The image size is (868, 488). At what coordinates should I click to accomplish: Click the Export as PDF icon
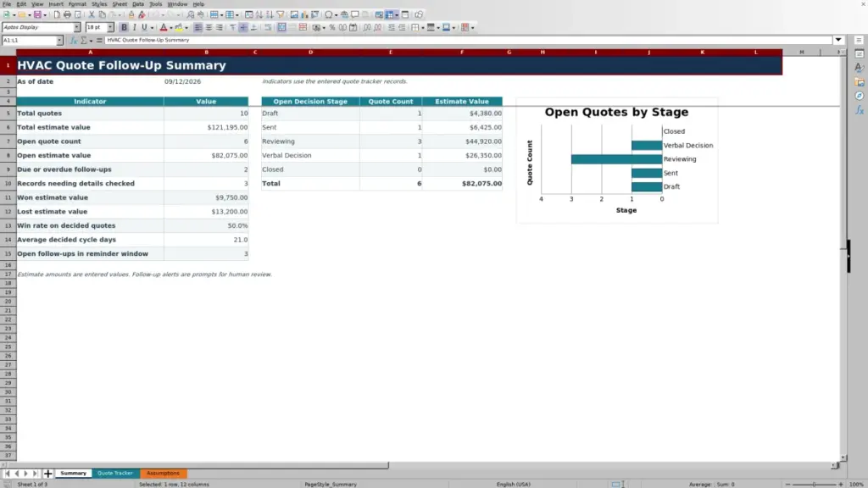[57, 14]
